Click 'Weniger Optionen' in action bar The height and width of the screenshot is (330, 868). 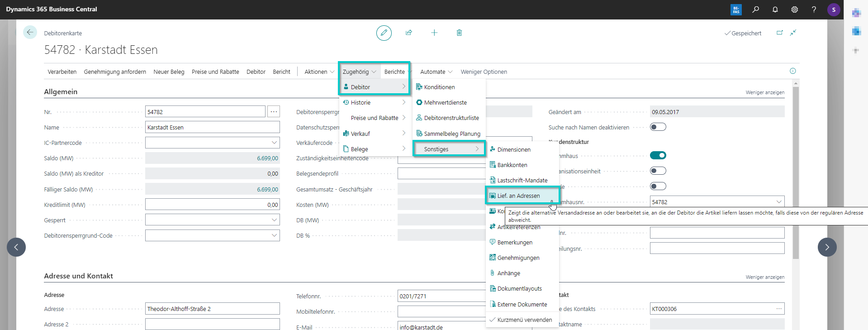tap(484, 72)
